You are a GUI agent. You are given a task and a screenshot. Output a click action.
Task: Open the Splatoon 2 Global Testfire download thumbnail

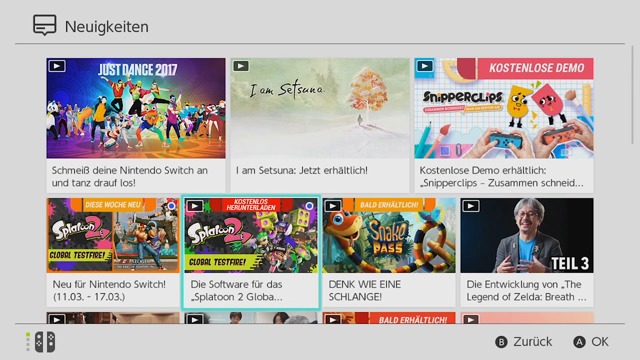pyautogui.click(x=251, y=235)
